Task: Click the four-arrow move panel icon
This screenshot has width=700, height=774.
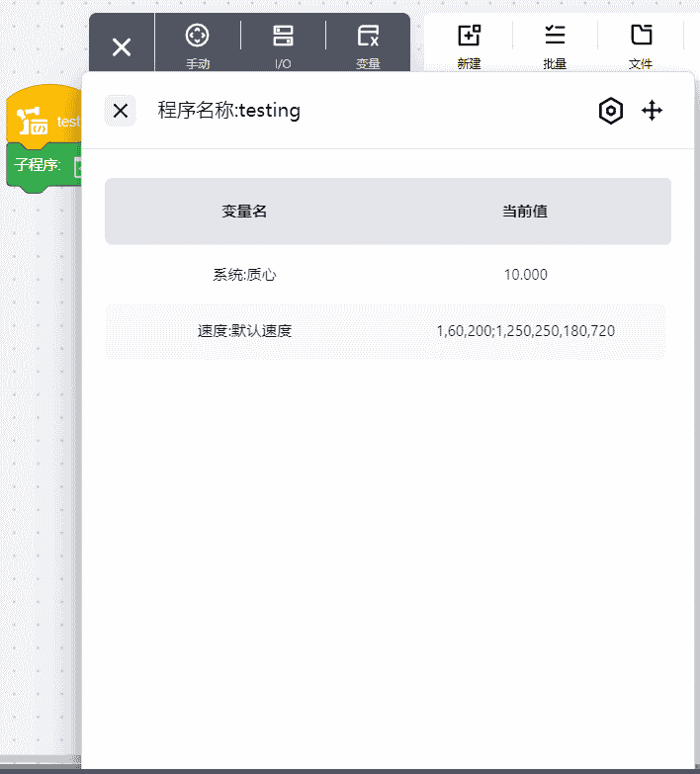Action: [652, 111]
